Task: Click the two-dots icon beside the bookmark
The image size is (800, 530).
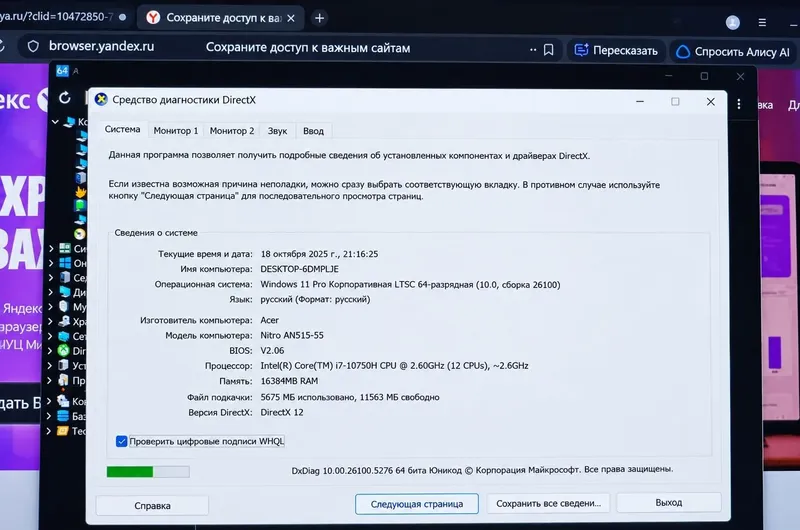Action: pyautogui.click(x=533, y=50)
